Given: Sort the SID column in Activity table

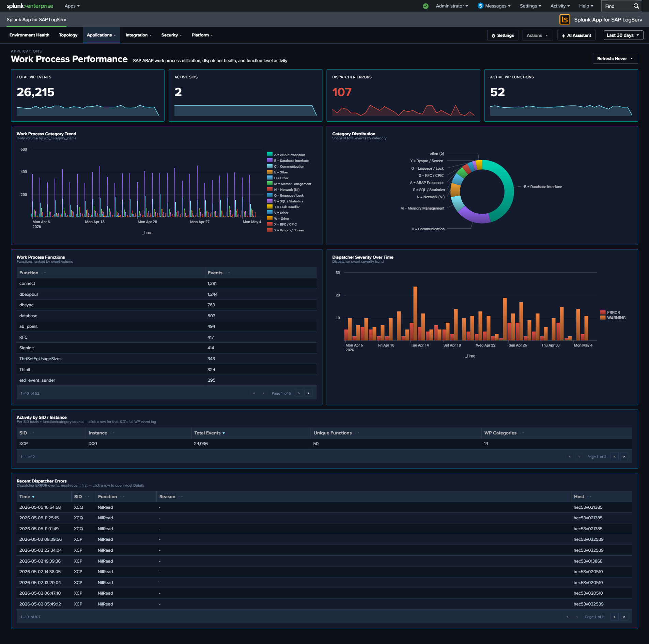Looking at the screenshot, I should [27, 433].
